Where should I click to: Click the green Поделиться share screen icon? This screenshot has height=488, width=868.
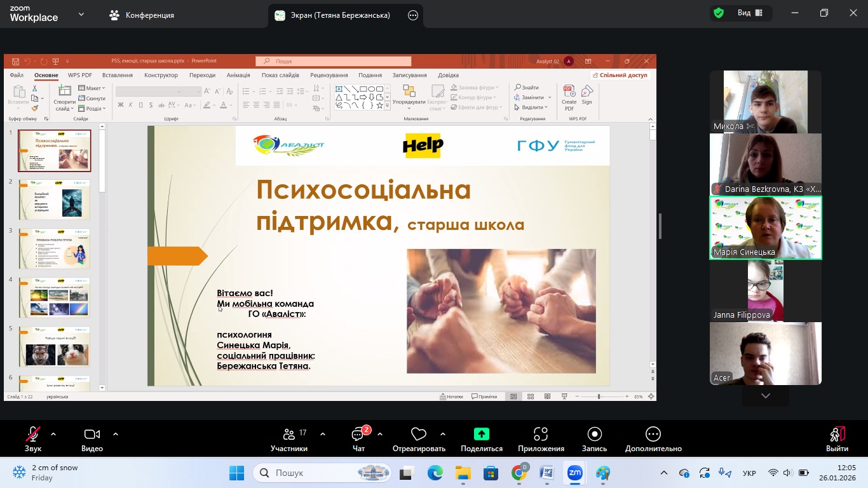481,435
